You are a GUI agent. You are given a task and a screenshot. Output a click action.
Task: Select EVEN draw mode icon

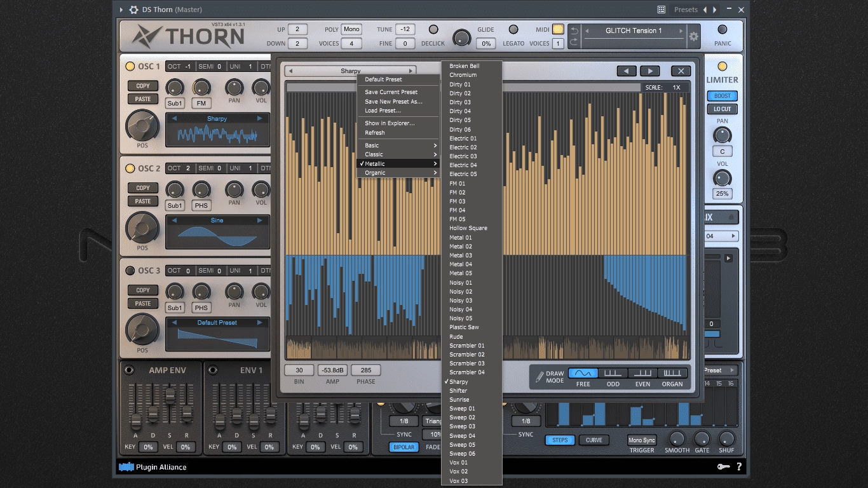coord(642,373)
